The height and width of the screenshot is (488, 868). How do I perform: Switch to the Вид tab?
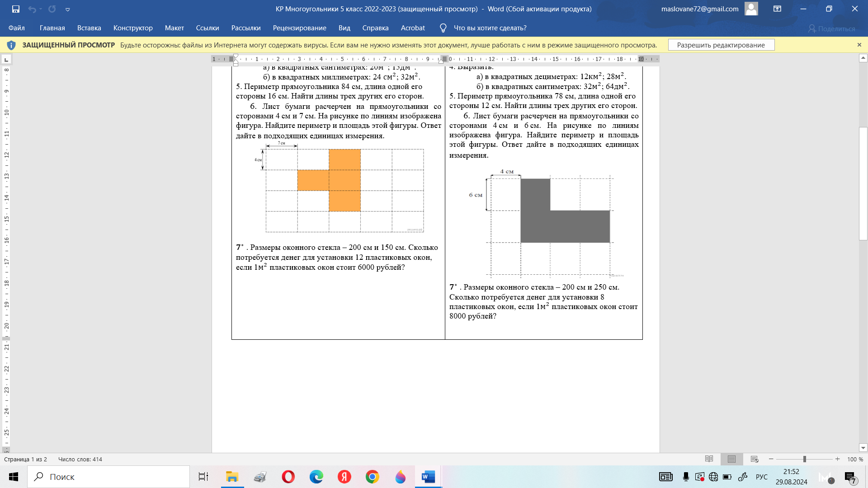pyautogui.click(x=344, y=28)
